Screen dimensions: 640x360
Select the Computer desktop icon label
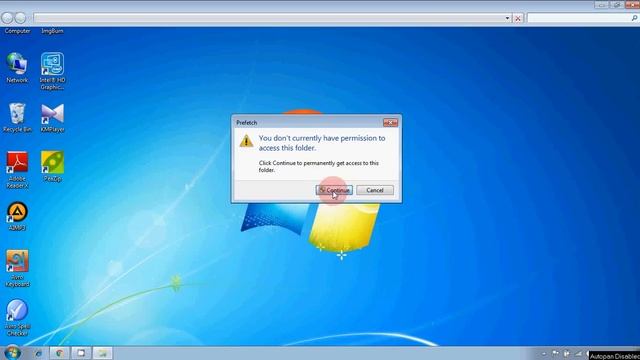tap(17, 31)
